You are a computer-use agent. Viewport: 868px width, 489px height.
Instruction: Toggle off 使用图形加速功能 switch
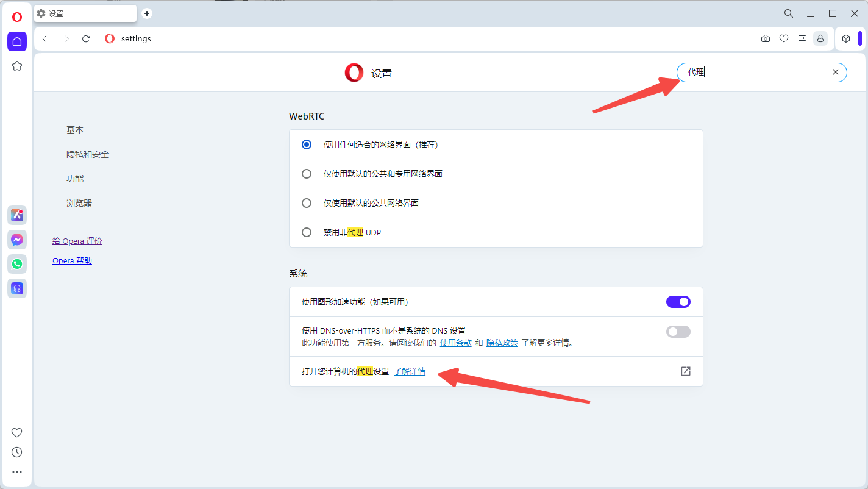(678, 302)
